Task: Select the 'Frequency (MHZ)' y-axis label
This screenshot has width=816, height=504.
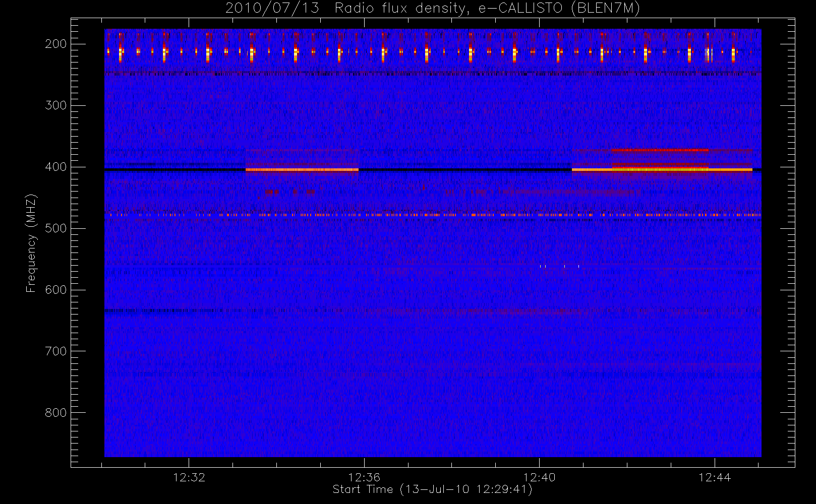Action: coord(31,243)
